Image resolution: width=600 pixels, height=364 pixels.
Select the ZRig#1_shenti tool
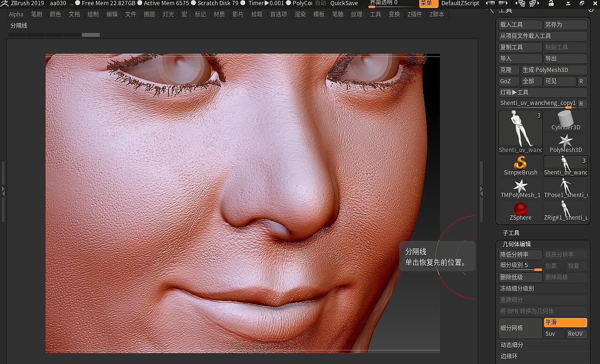pos(566,211)
